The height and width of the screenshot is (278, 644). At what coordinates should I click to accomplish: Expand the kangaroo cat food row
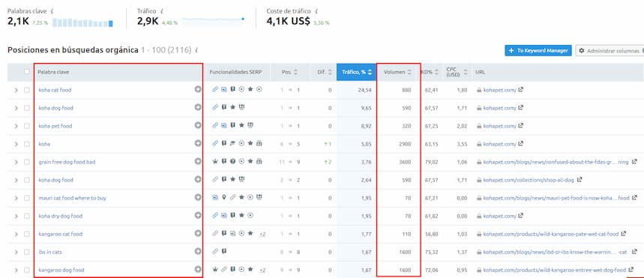(16, 234)
